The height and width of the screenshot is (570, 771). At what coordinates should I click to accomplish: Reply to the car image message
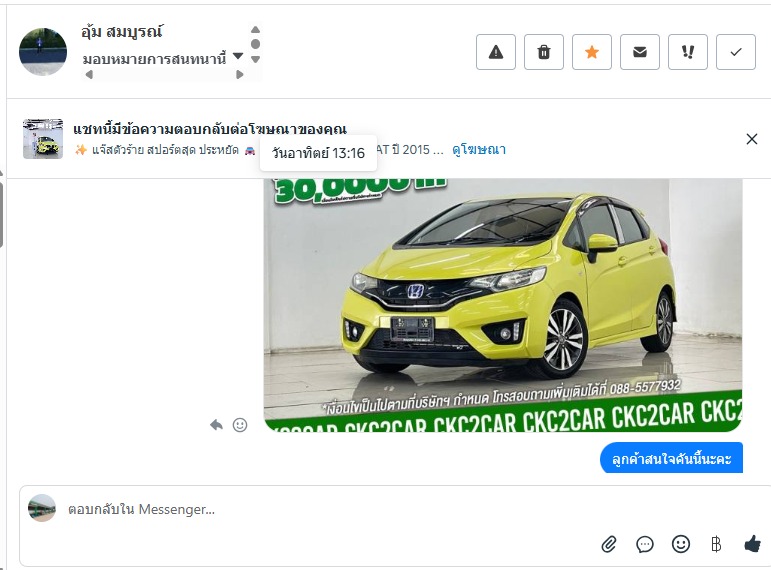[216, 425]
